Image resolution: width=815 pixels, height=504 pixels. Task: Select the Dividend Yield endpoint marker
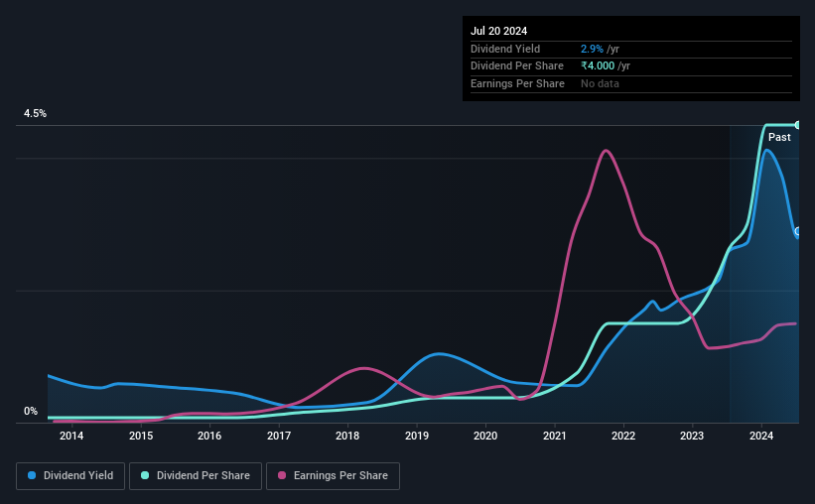797,231
